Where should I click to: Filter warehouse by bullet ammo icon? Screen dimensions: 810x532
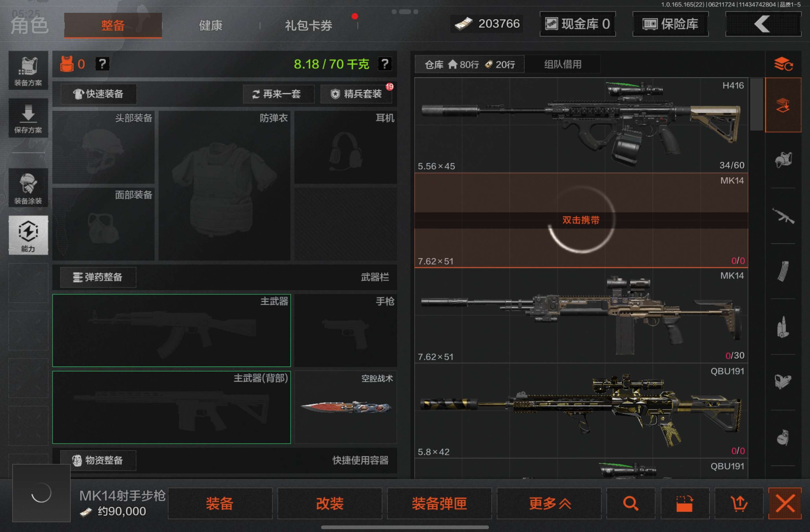pyautogui.click(x=783, y=326)
